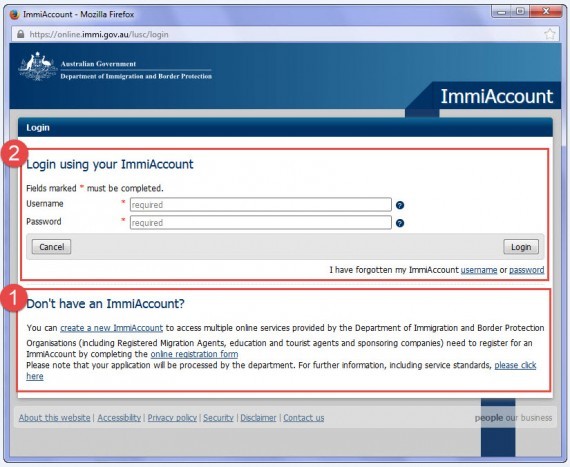Click the Username field label
This screenshot has height=467, width=570.
coord(45,204)
